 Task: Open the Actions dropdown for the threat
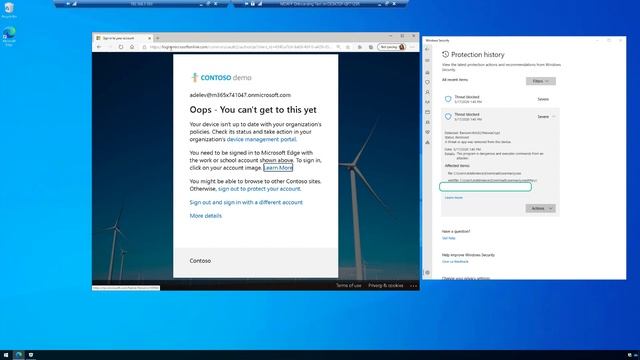[540, 208]
